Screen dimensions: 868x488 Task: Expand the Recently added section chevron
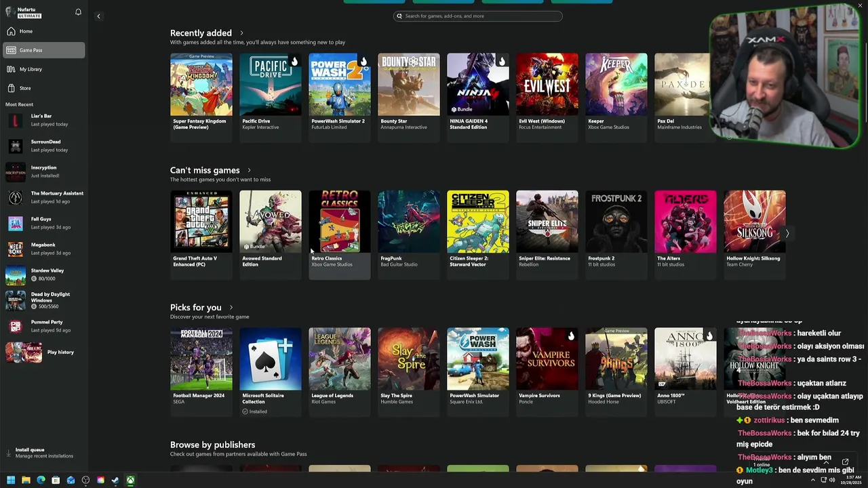click(x=241, y=33)
